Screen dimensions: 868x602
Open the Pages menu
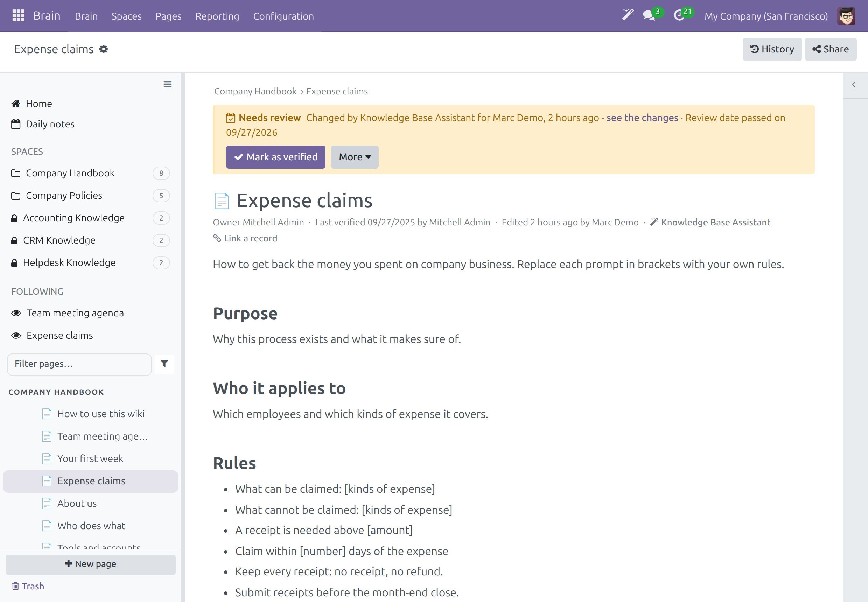(168, 16)
